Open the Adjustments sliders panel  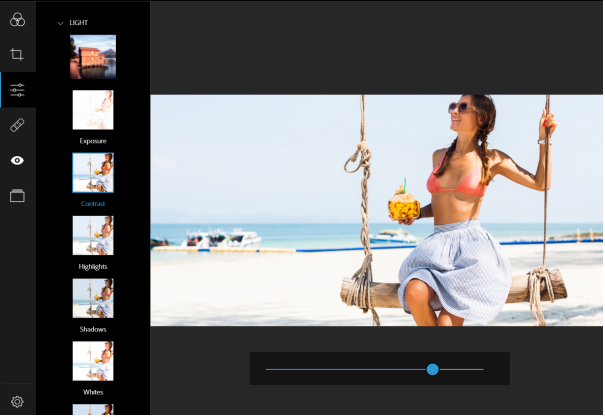17,90
